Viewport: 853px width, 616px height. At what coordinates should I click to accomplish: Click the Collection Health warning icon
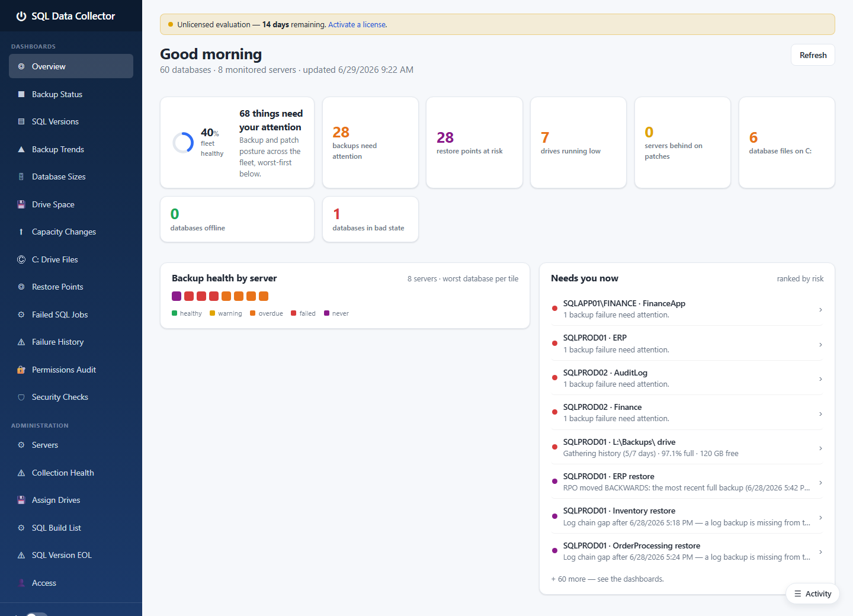(x=21, y=473)
